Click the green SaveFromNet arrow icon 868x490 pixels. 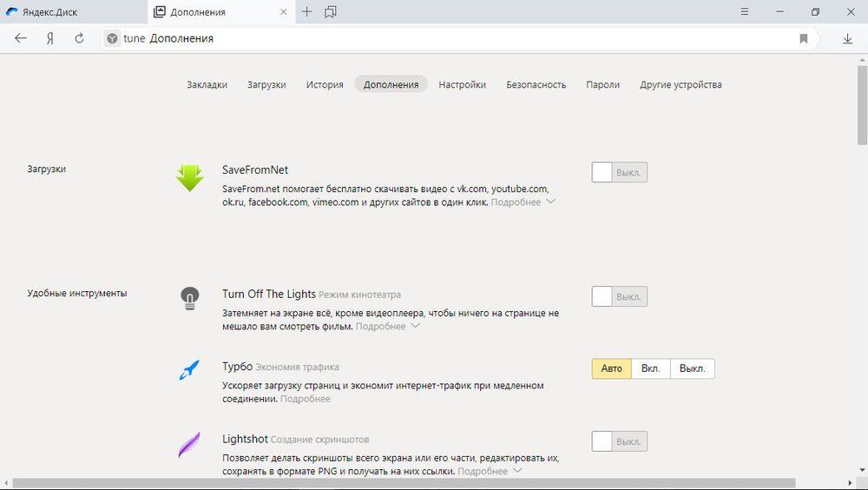[x=190, y=178]
